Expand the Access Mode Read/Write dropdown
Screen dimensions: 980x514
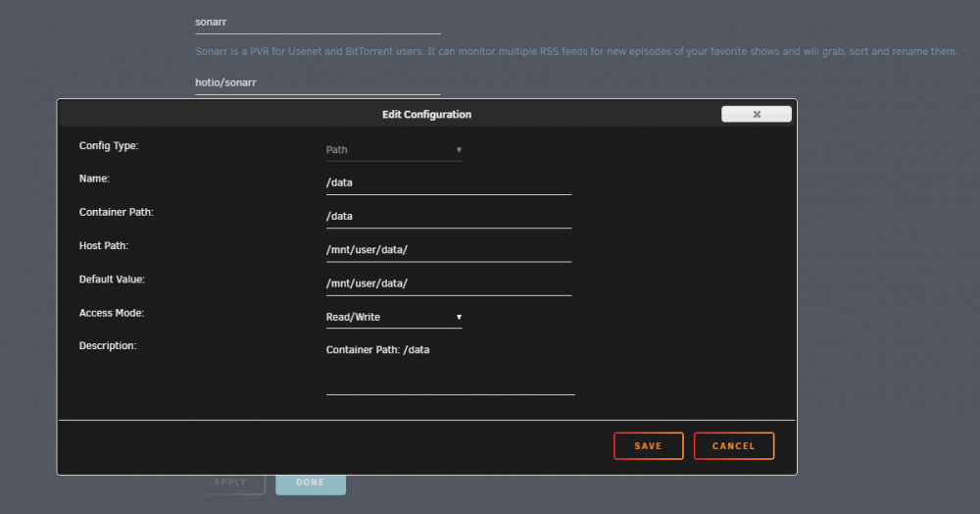coord(394,317)
